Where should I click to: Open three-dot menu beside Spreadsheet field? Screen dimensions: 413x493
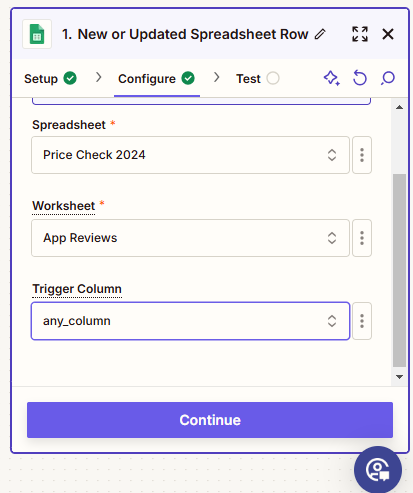[x=362, y=155]
